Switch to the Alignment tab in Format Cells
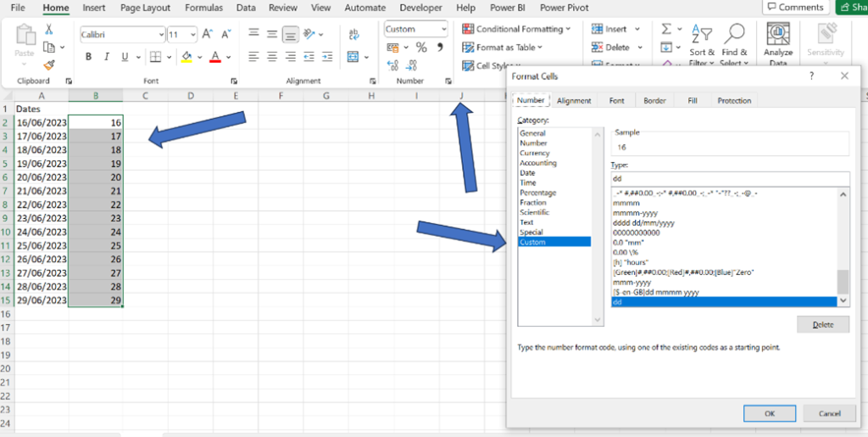 pos(574,100)
